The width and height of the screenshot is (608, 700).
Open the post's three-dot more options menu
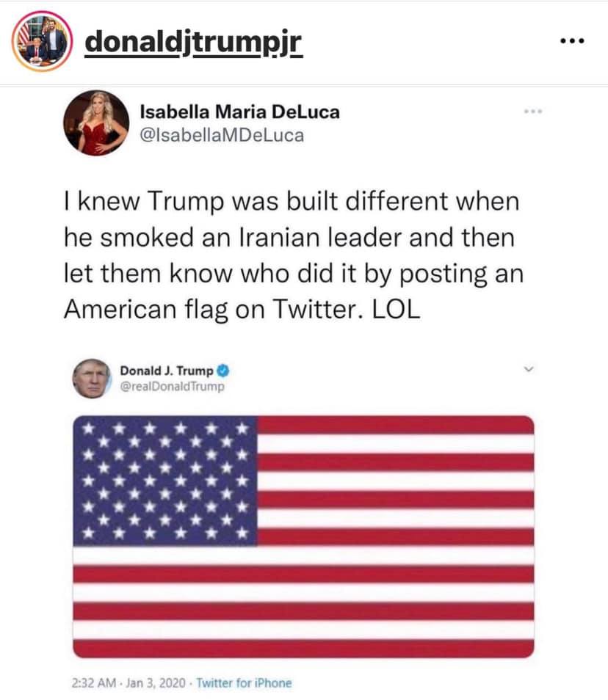pyautogui.click(x=572, y=41)
